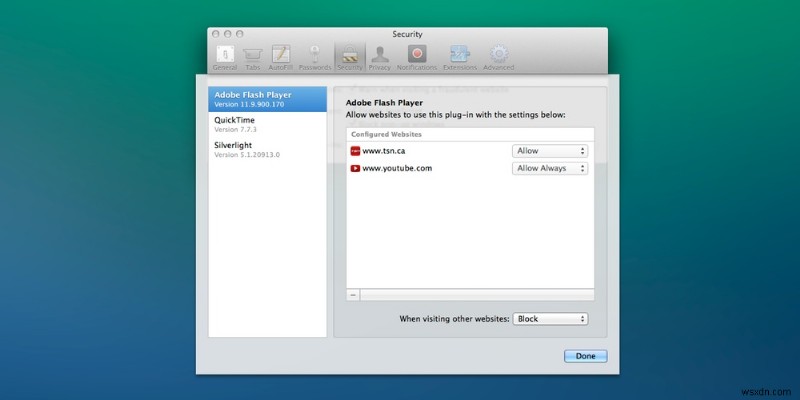Zoom the Security preferences window

click(239, 34)
